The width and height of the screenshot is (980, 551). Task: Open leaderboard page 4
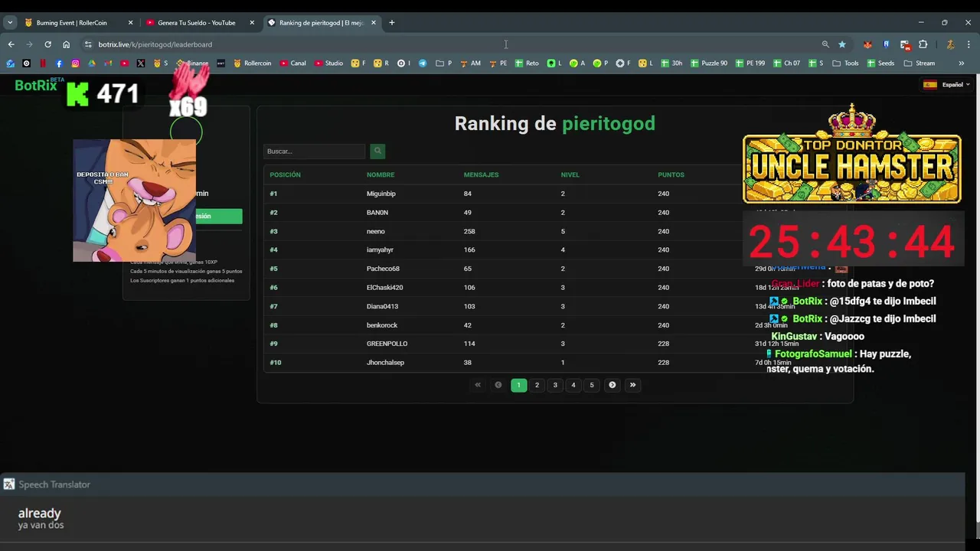573,385
